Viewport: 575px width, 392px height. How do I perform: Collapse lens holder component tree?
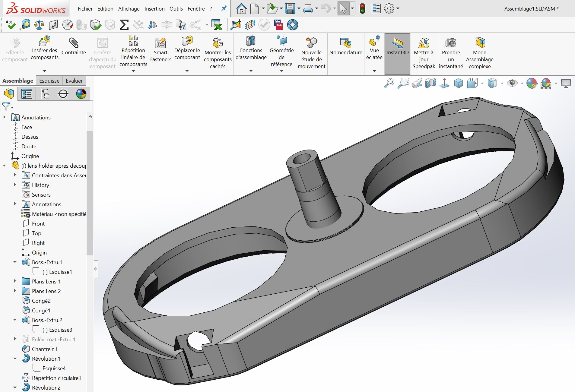coord(4,166)
